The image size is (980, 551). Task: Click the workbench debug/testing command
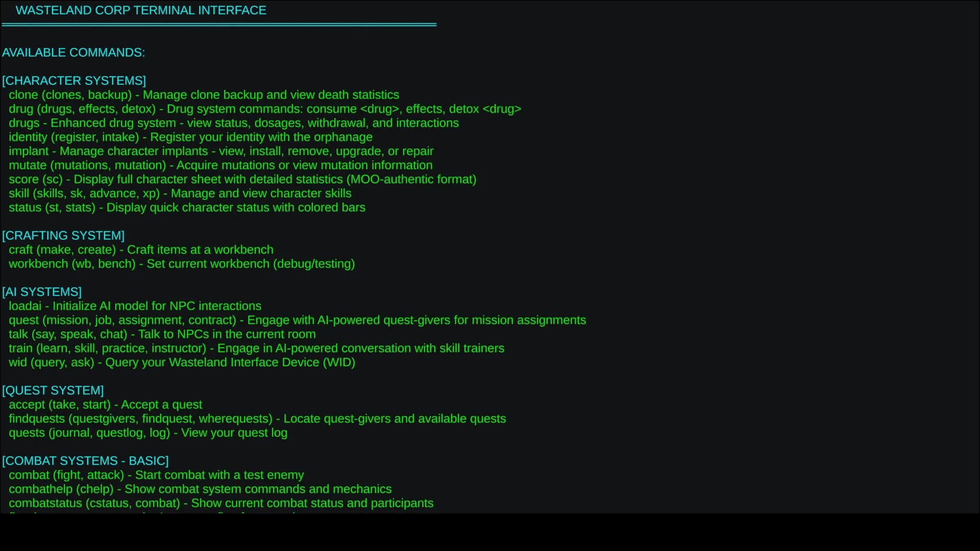tap(182, 264)
